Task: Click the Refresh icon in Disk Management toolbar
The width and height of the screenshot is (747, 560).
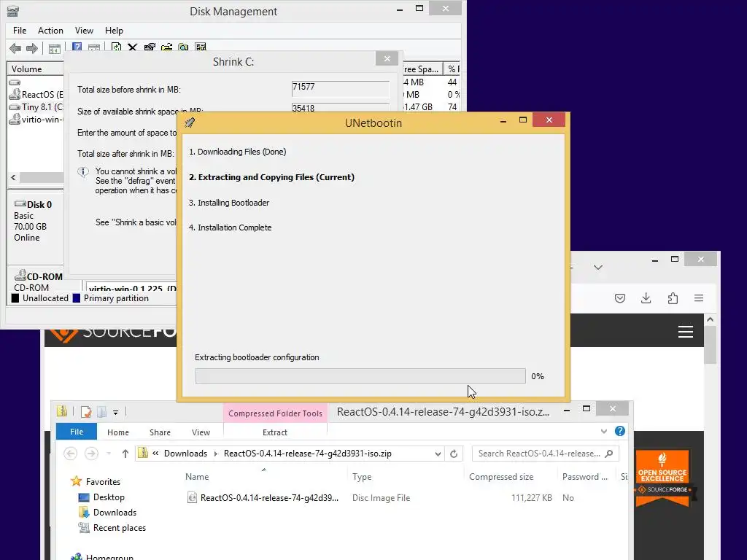Action: pos(116,47)
